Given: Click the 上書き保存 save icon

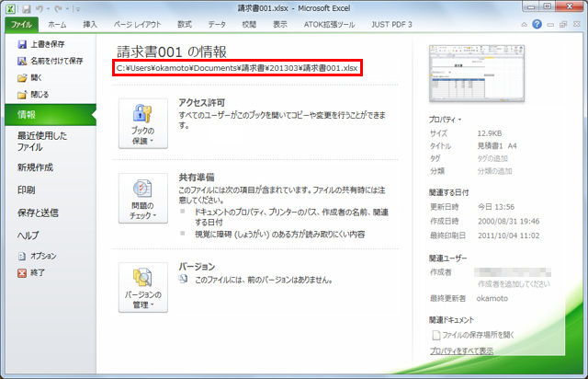Looking at the screenshot, I should click(x=22, y=44).
